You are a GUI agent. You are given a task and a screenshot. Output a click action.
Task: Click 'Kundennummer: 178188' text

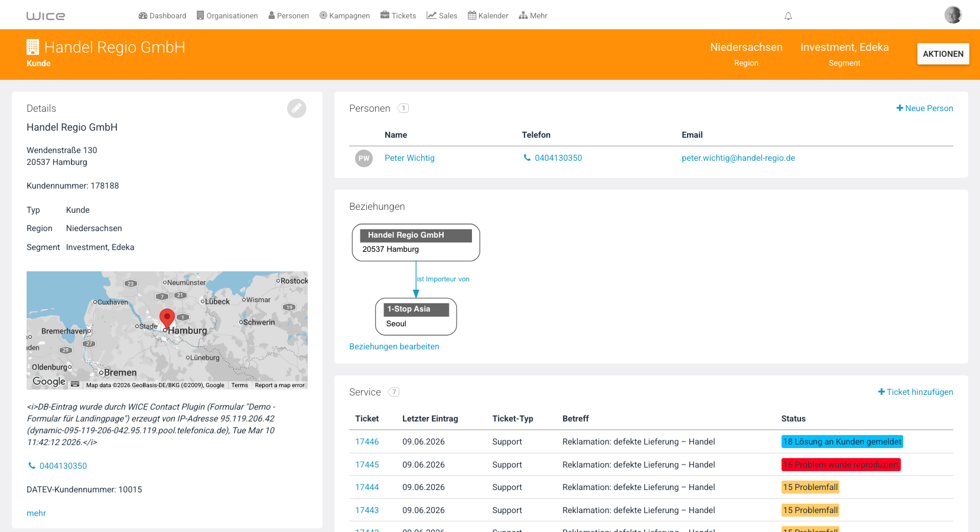[73, 186]
